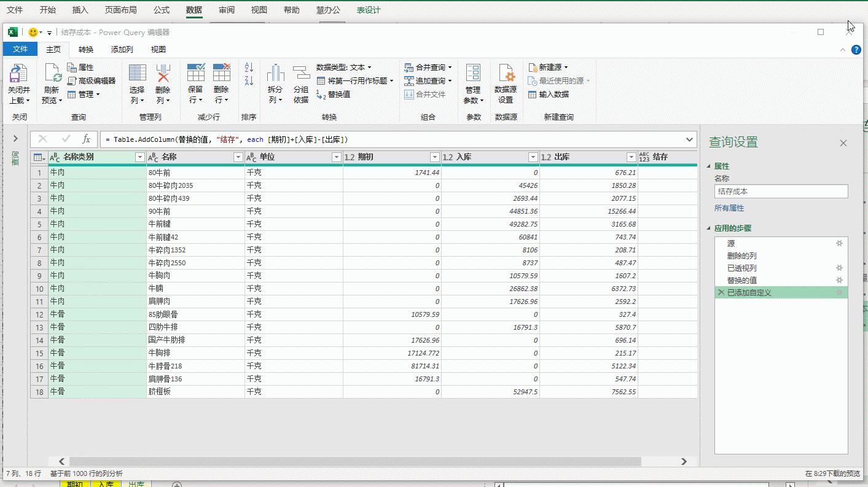Image resolution: width=868 pixels, height=487 pixels.
Task: Click the query 名称 input field
Action: click(x=781, y=192)
